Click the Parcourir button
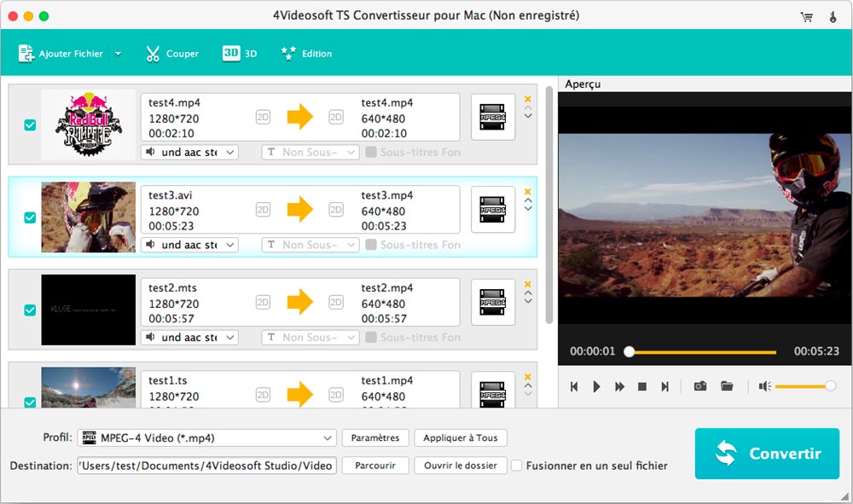 click(x=375, y=466)
